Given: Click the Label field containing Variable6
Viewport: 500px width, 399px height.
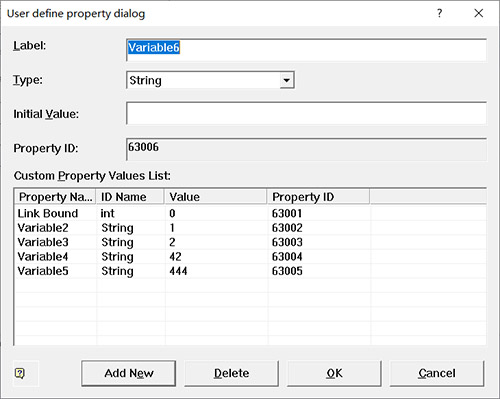Looking at the screenshot, I should click(306, 50).
